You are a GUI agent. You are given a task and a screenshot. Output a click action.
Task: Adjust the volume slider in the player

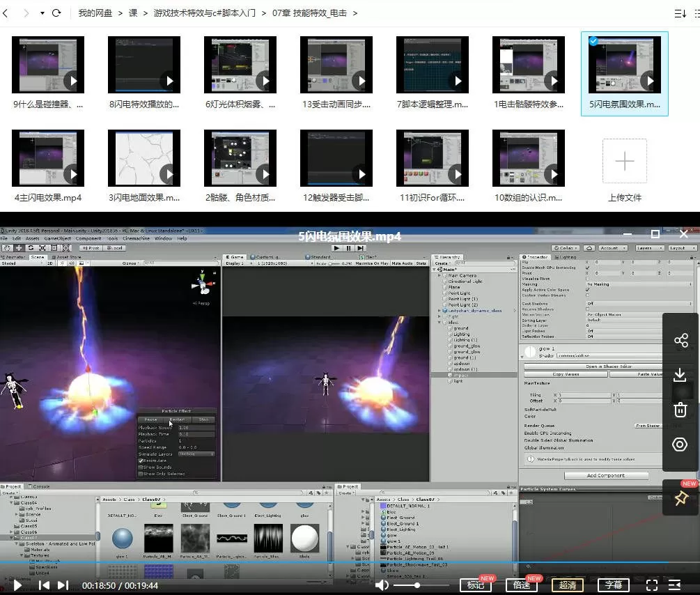(417, 585)
